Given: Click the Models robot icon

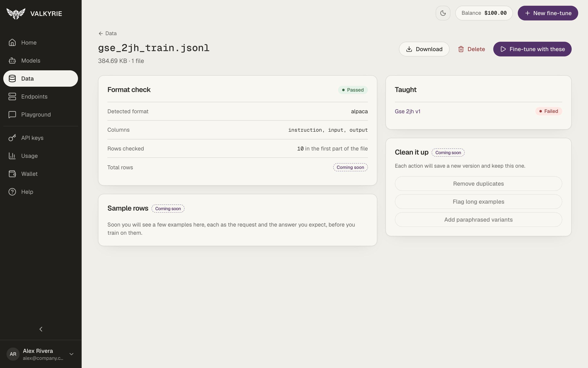Looking at the screenshot, I should [12, 60].
